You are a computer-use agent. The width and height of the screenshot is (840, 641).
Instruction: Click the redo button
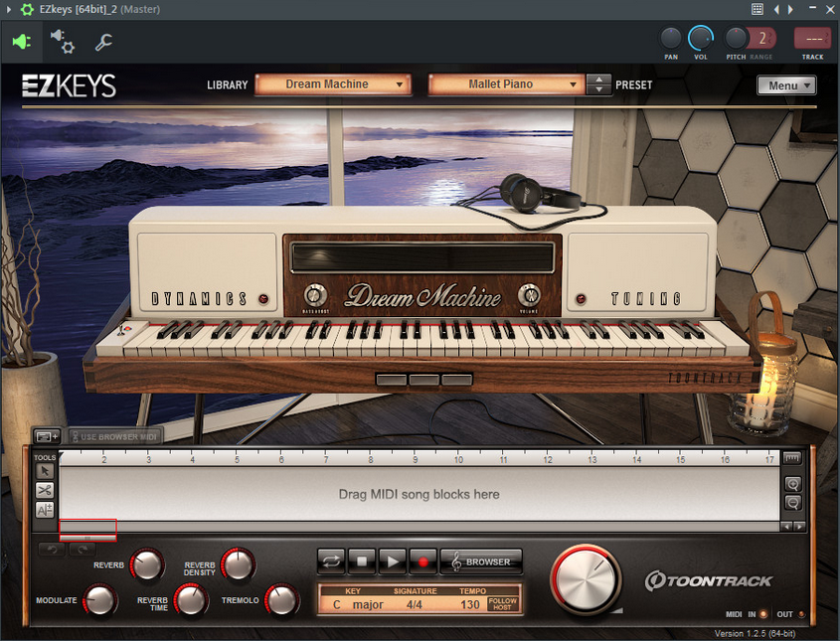[83, 549]
